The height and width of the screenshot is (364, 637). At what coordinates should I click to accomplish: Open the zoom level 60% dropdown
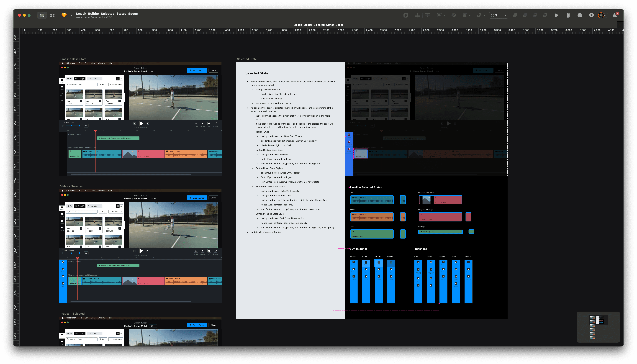[498, 15]
